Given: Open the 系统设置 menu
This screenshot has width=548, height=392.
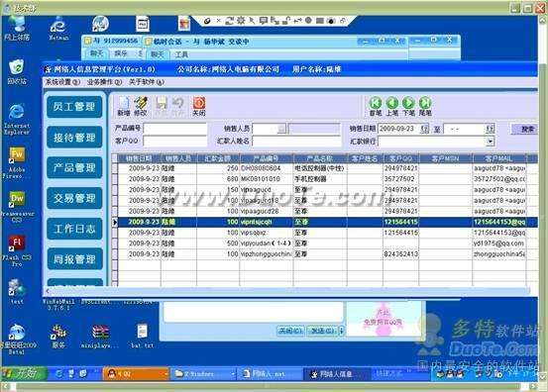Looking at the screenshot, I should tap(62, 82).
